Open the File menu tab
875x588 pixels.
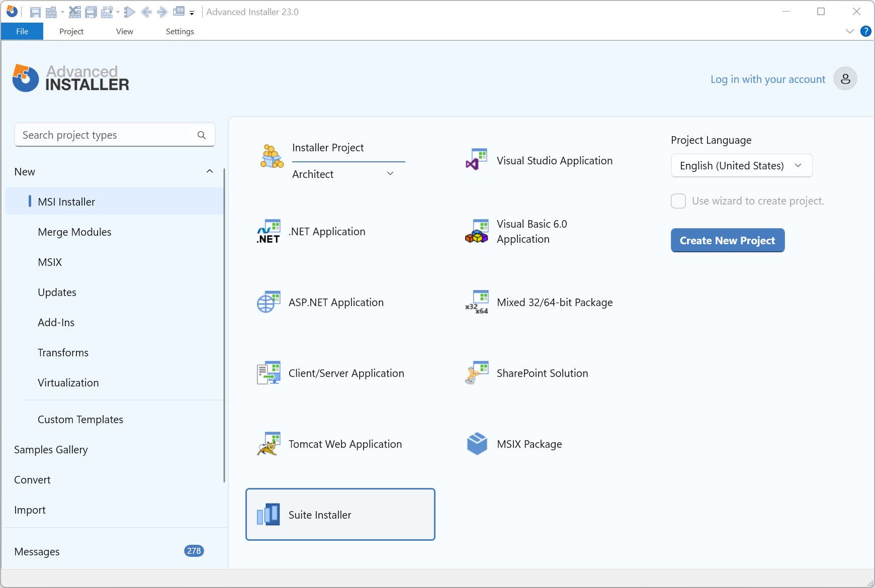[22, 31]
